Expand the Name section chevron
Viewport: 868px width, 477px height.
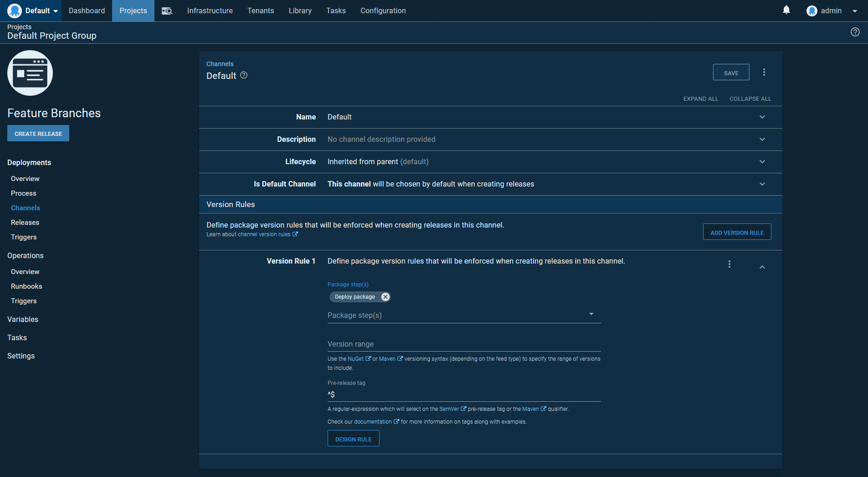(762, 117)
